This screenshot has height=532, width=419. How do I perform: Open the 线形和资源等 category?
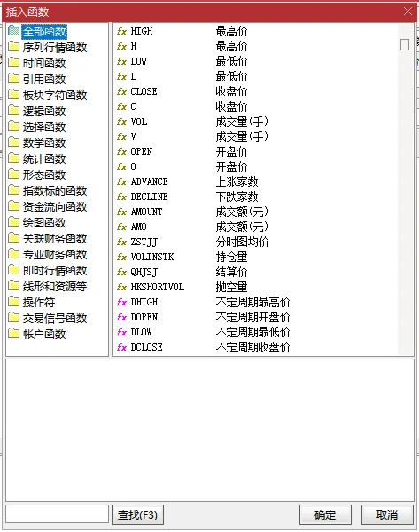[55, 286]
